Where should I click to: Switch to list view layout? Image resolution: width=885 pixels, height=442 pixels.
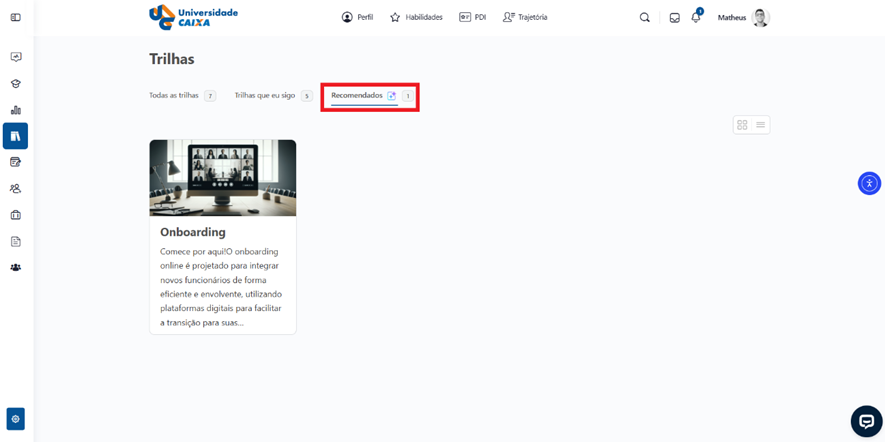pyautogui.click(x=760, y=125)
